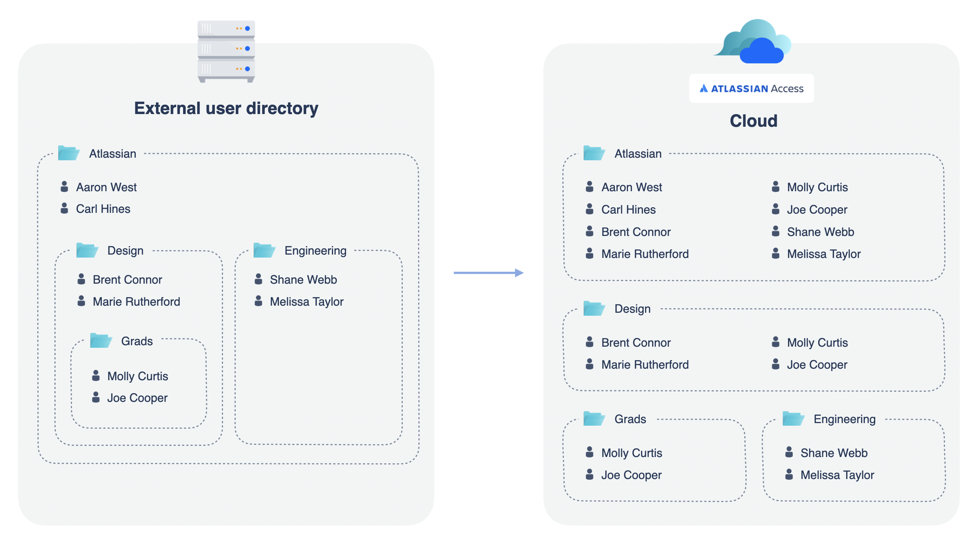The height and width of the screenshot is (542, 980).
Task: Click the arrow between the two panels
Action: [489, 273]
